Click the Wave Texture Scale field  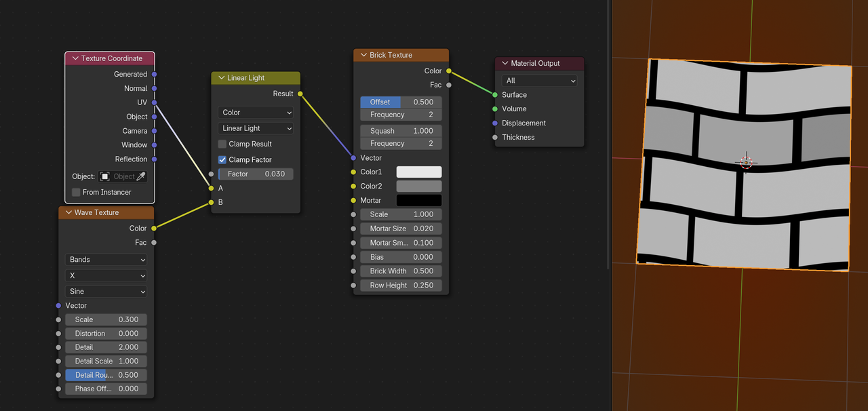click(x=106, y=319)
